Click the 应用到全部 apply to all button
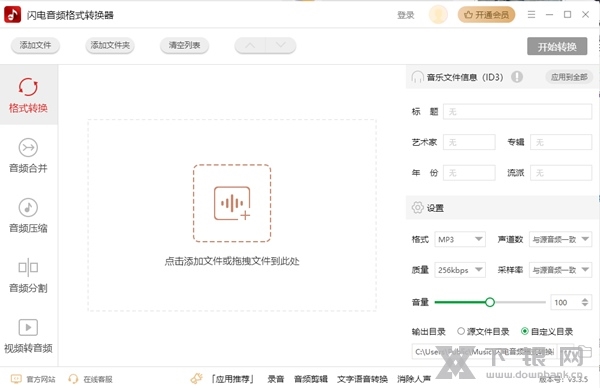This screenshot has width=600, height=388. [569, 77]
